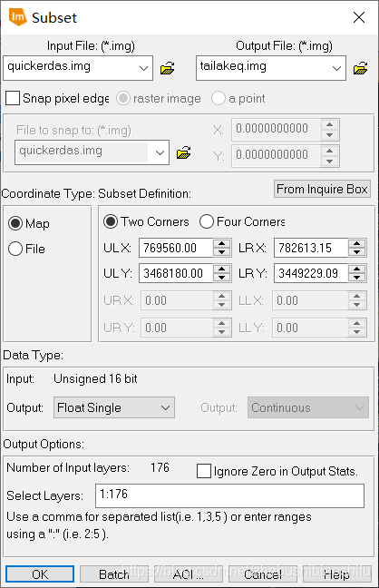Decrease LRX value with down arrow
The height and width of the screenshot is (588, 379).
coord(356,252)
